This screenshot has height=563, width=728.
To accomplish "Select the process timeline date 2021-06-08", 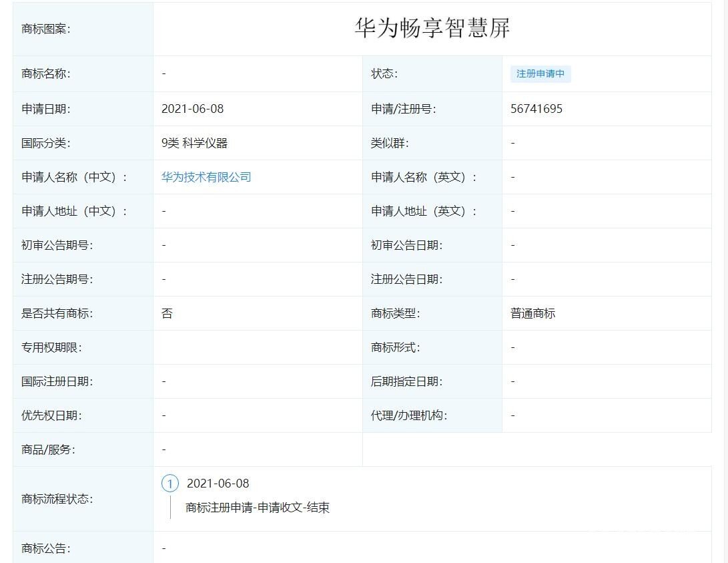I will pyautogui.click(x=218, y=484).
